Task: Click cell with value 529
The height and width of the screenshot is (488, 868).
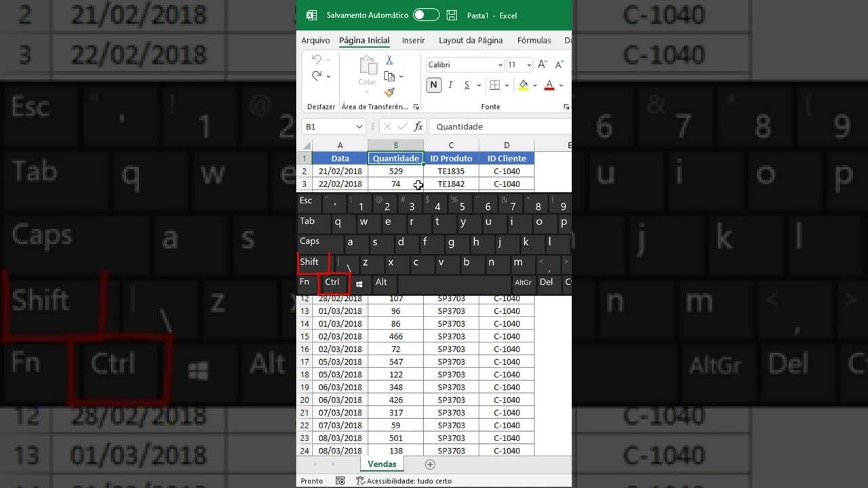Action: (x=396, y=171)
